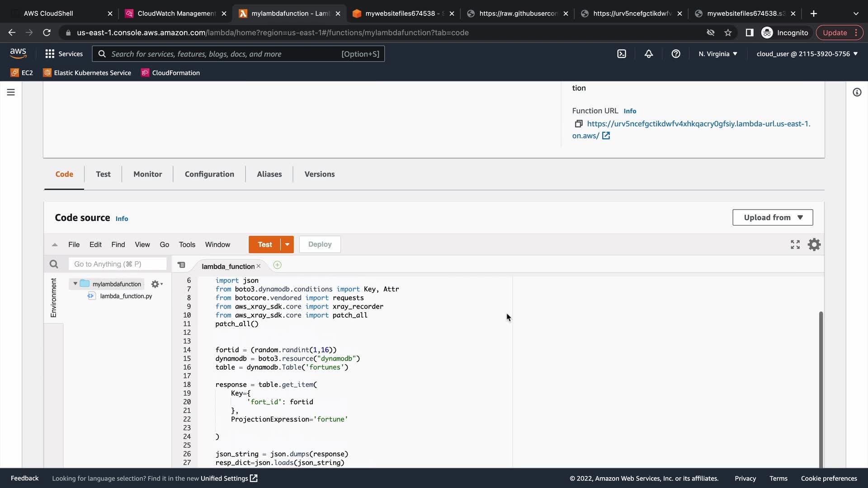Toggle the editor fullscreen icon

click(x=795, y=244)
